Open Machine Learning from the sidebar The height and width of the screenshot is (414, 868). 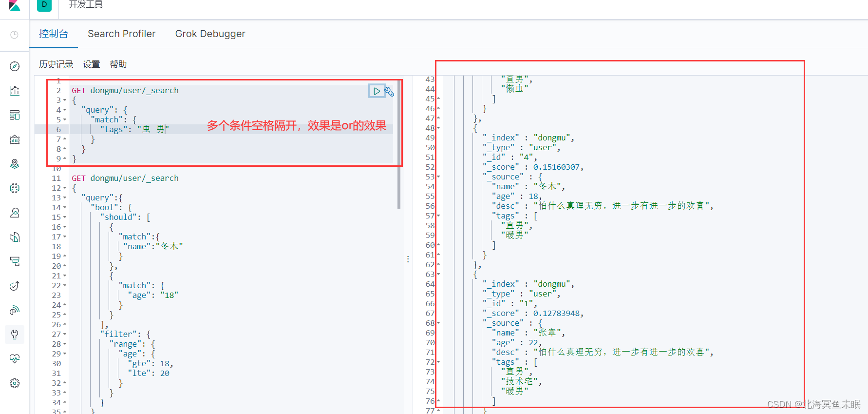(15, 188)
